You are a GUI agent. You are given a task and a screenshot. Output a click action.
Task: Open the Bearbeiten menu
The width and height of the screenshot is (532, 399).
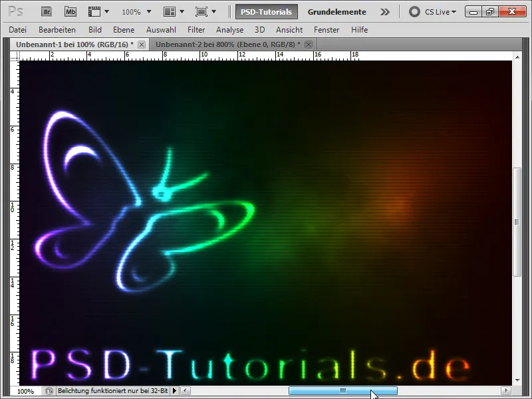point(57,30)
